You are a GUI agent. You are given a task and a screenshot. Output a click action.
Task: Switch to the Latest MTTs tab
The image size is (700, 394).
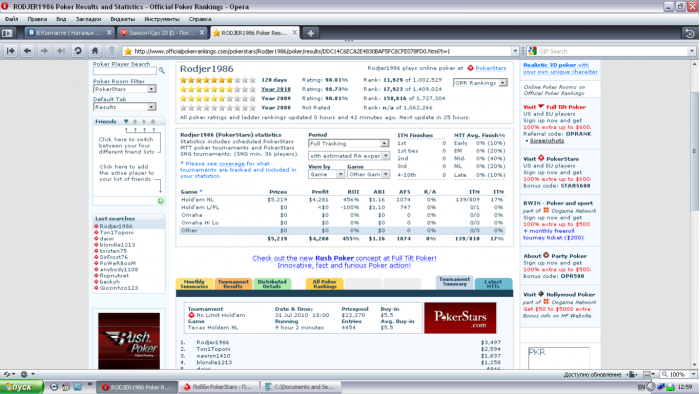[493, 284]
